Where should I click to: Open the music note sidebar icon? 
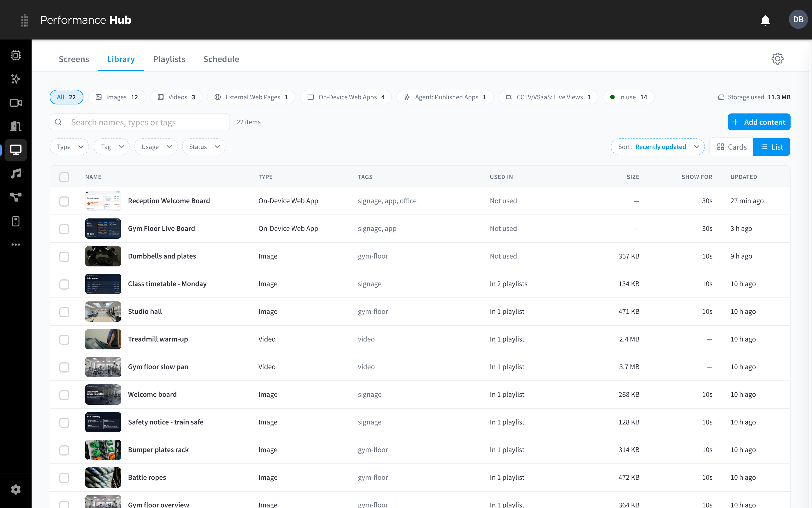(x=16, y=174)
